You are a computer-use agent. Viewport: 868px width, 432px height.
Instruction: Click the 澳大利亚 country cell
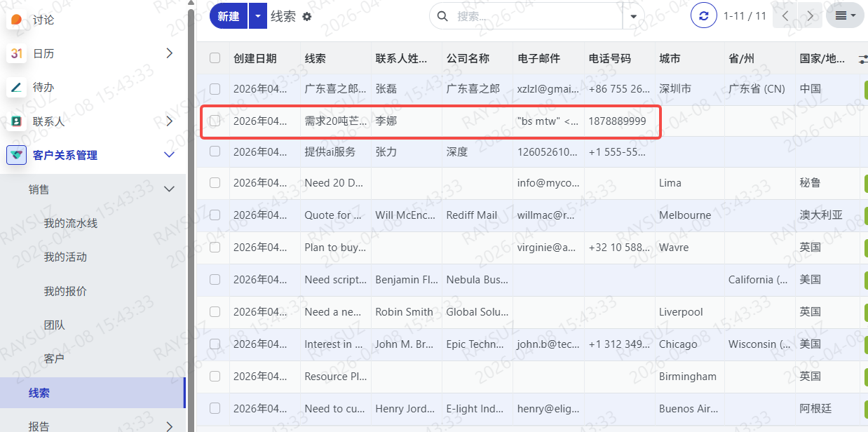[x=827, y=215]
